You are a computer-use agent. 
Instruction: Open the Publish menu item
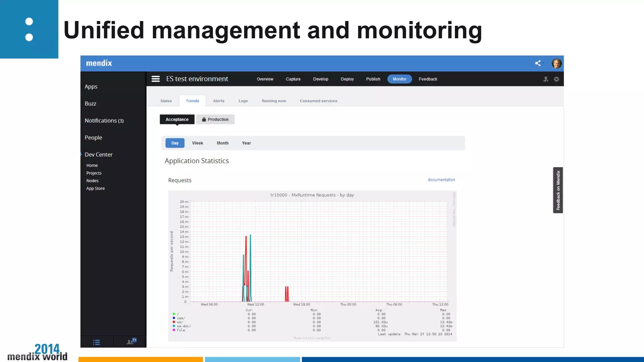point(373,79)
